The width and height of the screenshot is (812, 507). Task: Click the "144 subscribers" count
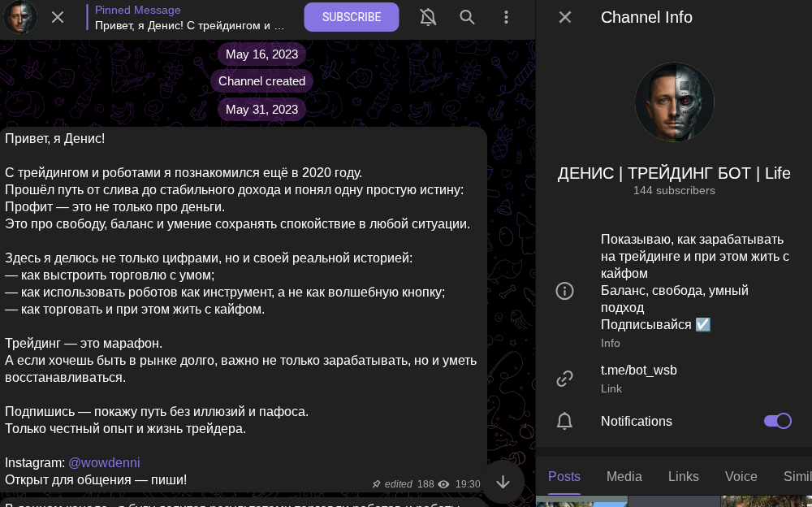[x=674, y=190]
